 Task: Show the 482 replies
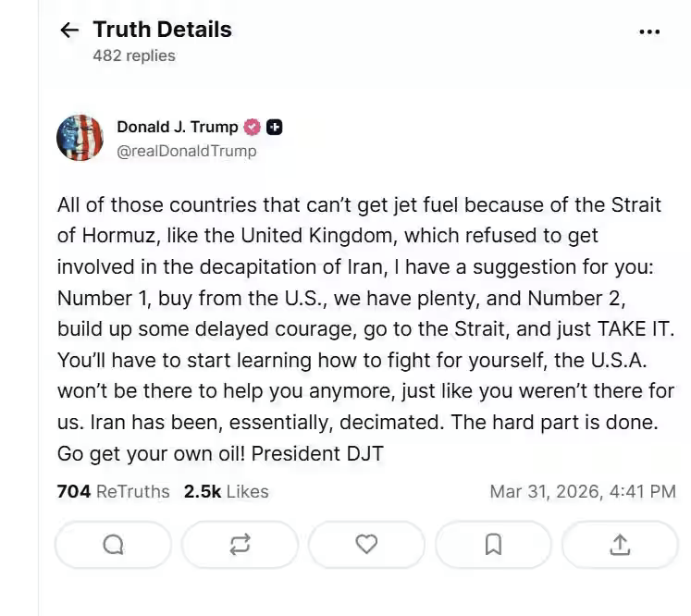tap(133, 55)
